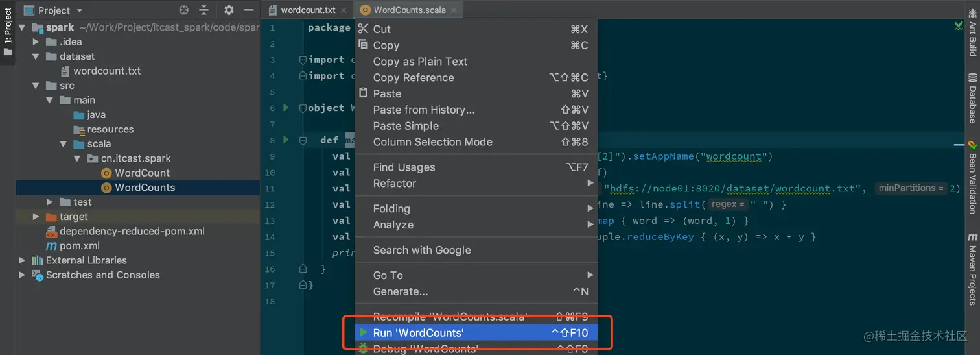Open the Database tool window

point(972,99)
